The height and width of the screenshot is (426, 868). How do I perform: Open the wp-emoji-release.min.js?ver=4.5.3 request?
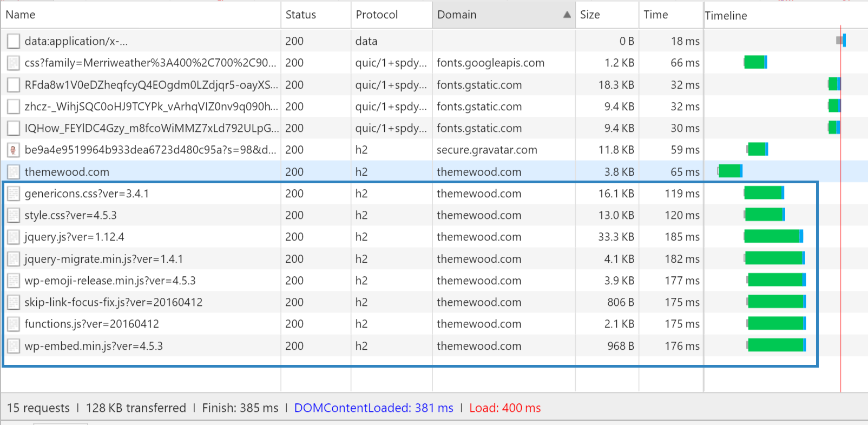110,281
